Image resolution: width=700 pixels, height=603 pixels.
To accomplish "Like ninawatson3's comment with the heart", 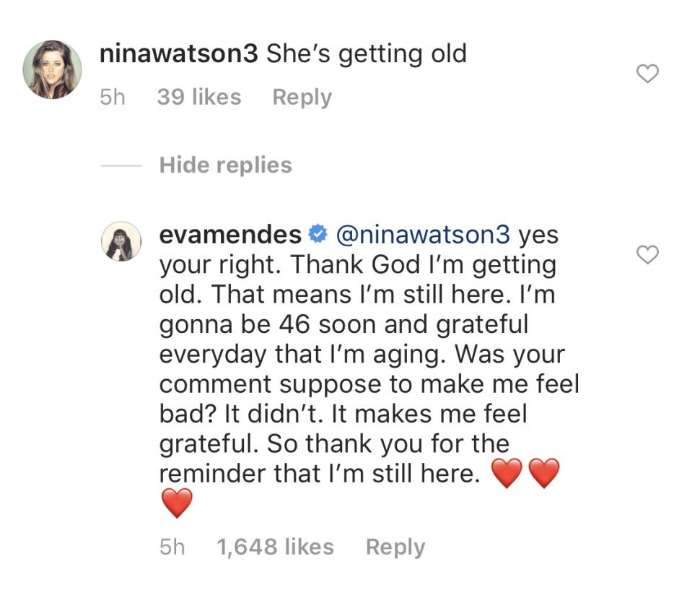I will click(648, 74).
